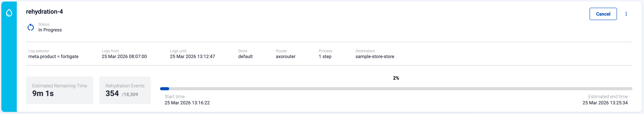
Task: Click the meta.product = fortigate log selector
Action: [53, 57]
